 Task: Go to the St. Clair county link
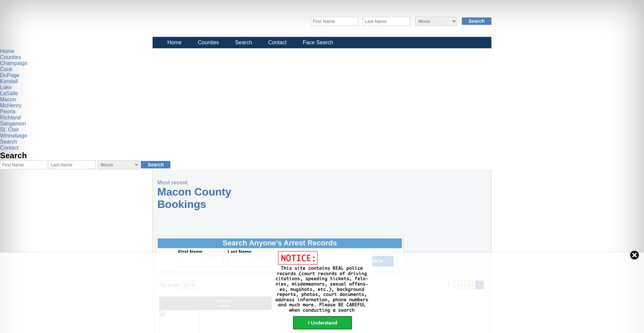coord(10,129)
